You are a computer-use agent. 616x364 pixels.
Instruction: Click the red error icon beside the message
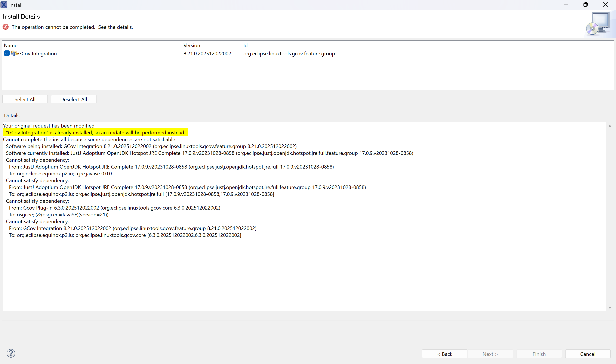coord(6,27)
